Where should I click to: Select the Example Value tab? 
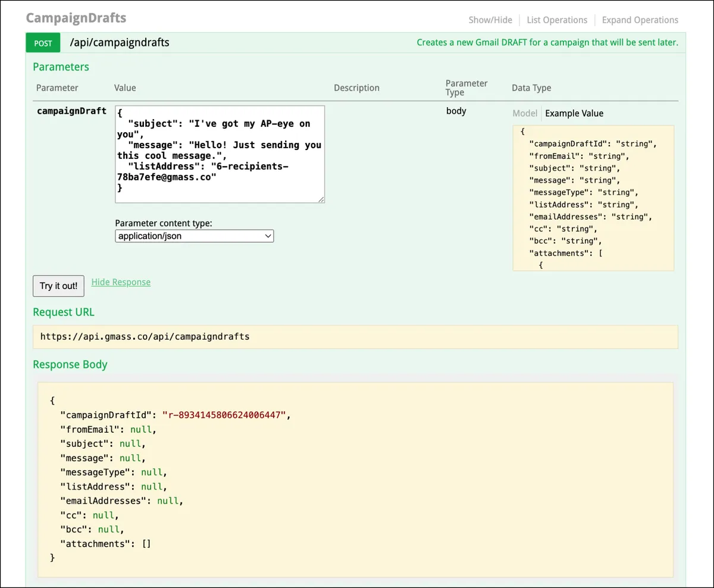coord(574,113)
